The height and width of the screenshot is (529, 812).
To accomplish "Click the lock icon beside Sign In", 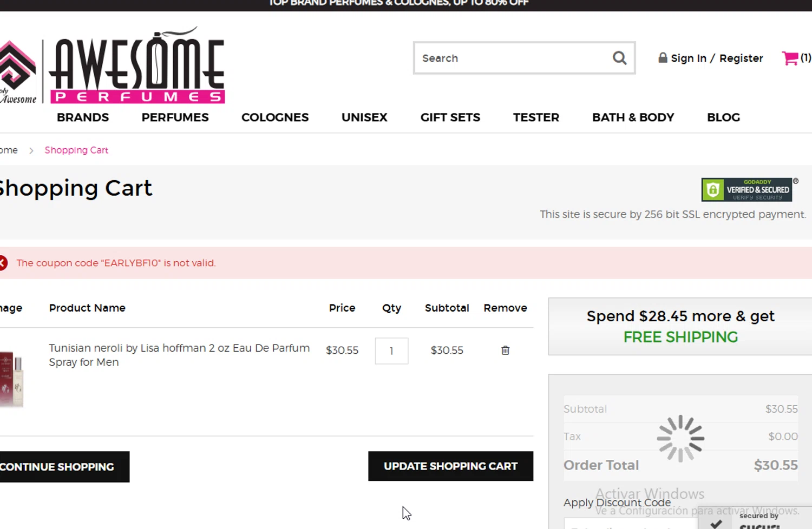I will click(x=663, y=57).
